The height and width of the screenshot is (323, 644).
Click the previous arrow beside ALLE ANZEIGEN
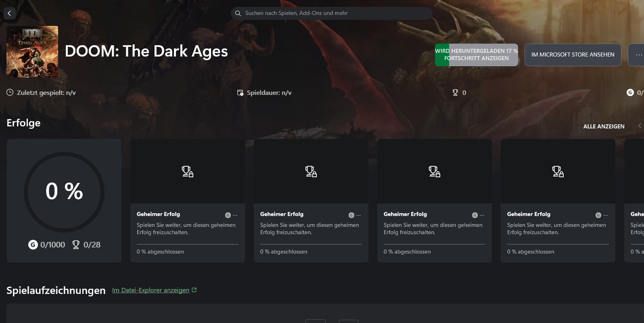[x=640, y=126]
